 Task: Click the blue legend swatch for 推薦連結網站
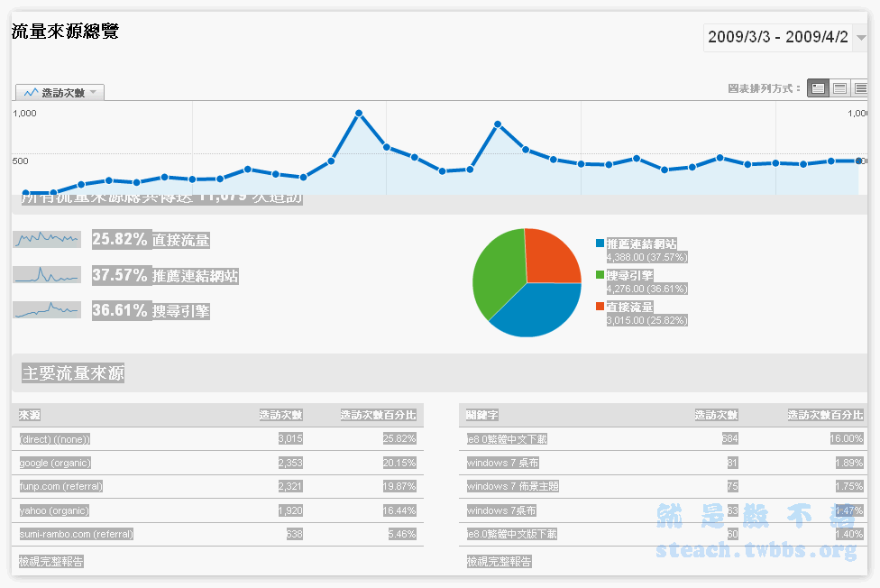pos(600,243)
